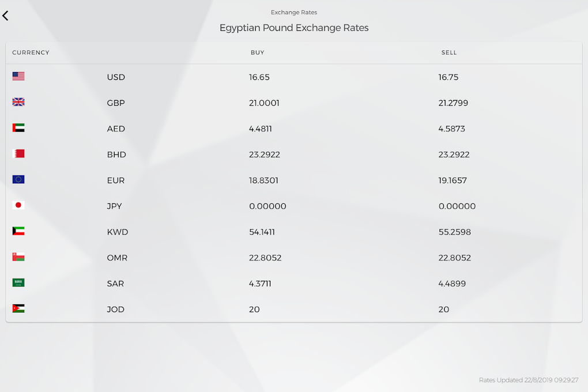
Task: Click the AED United Arab Emirates flag
Action: tap(18, 127)
